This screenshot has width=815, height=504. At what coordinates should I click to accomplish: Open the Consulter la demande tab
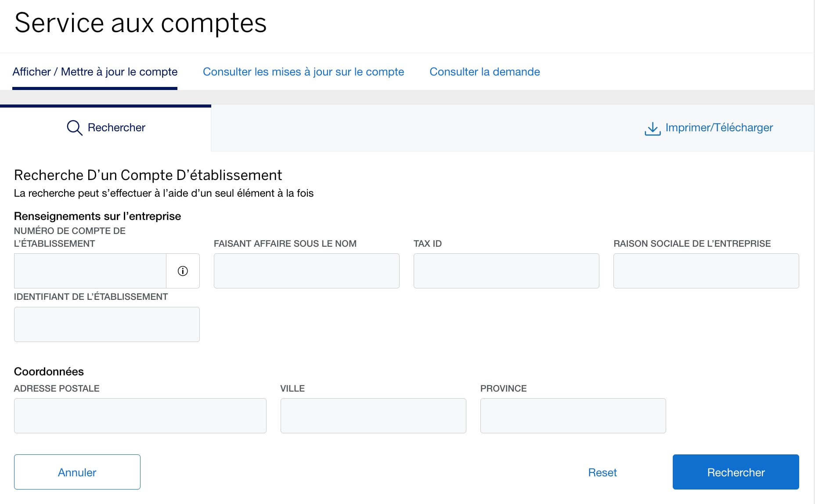[x=485, y=72]
